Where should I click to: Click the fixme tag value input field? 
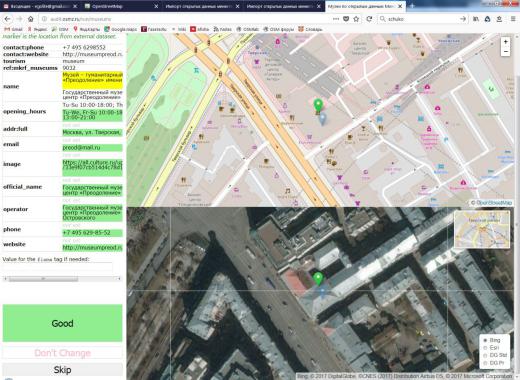58,267
